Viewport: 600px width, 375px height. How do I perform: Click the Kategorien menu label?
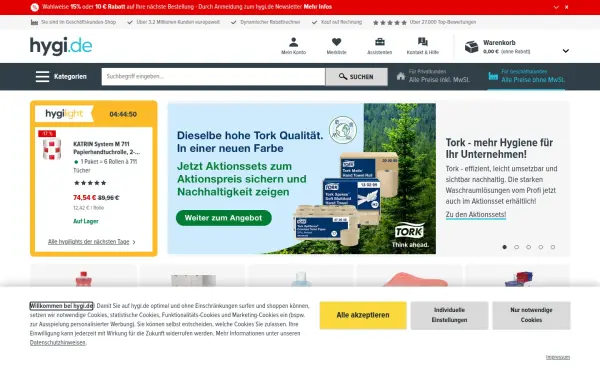click(x=70, y=77)
